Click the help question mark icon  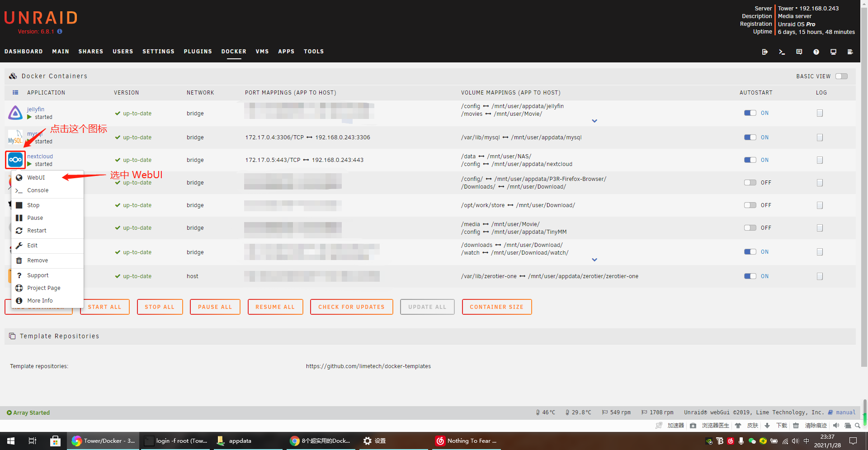point(816,52)
